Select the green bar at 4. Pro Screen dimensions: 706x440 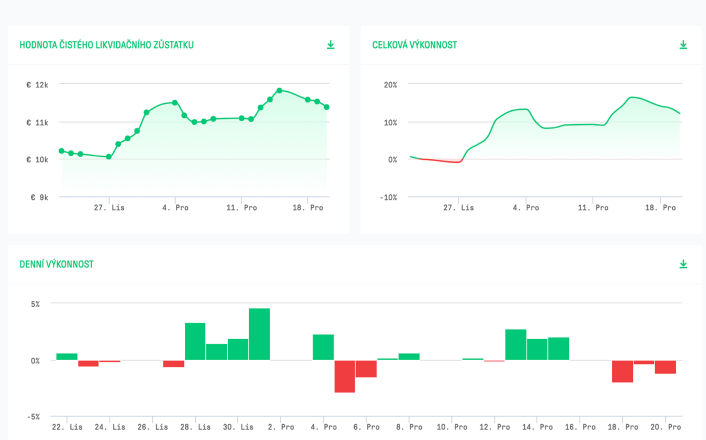pyautogui.click(x=323, y=347)
